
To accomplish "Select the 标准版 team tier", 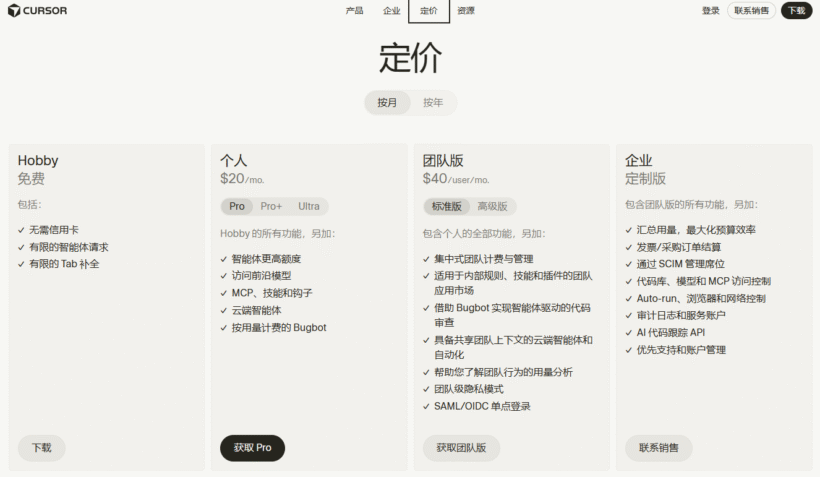I will click(447, 206).
